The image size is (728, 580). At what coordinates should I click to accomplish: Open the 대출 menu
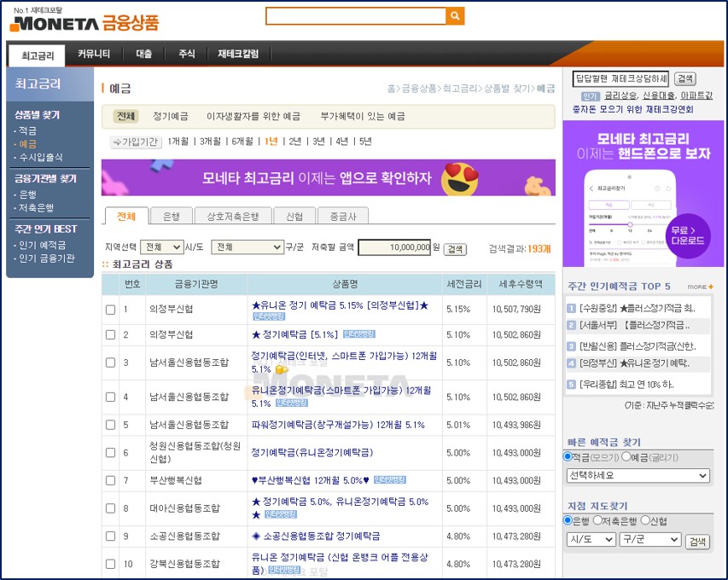(144, 54)
